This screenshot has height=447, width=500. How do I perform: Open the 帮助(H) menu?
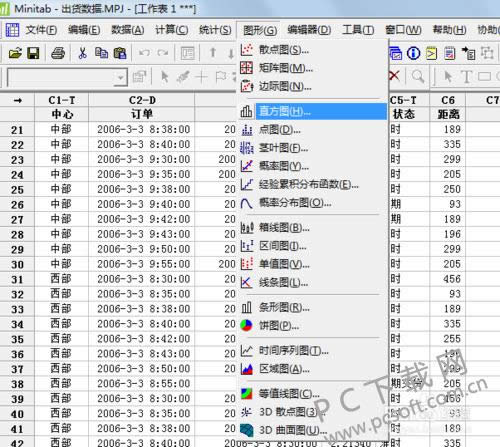(449, 30)
